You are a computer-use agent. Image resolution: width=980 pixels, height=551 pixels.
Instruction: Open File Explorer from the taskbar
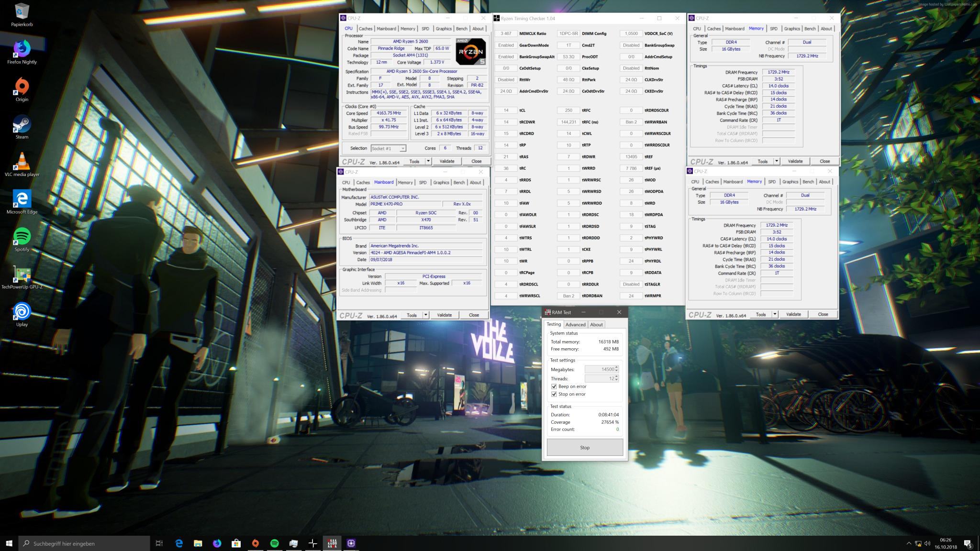click(198, 543)
